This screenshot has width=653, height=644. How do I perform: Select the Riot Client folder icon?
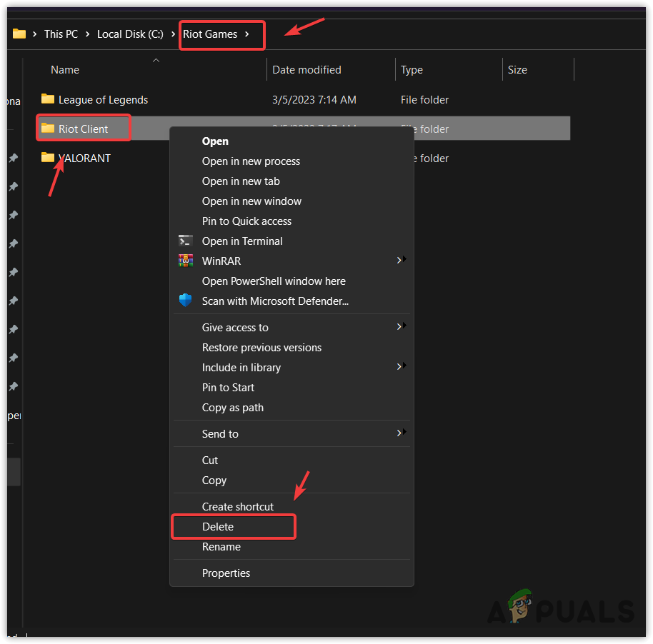pyautogui.click(x=48, y=128)
